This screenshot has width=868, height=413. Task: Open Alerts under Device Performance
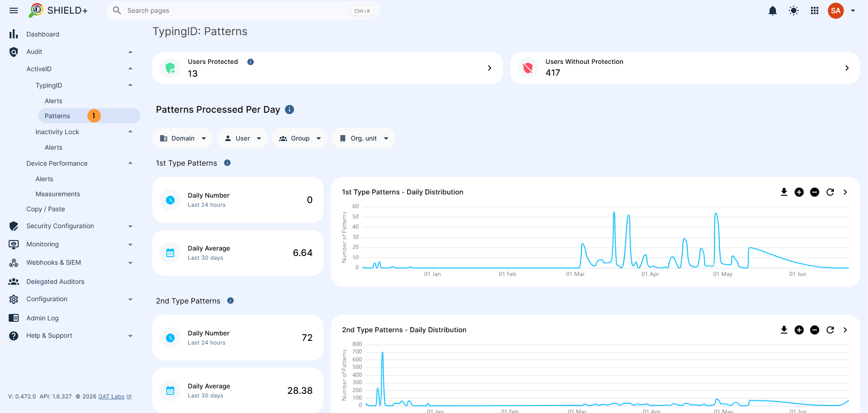tap(44, 179)
